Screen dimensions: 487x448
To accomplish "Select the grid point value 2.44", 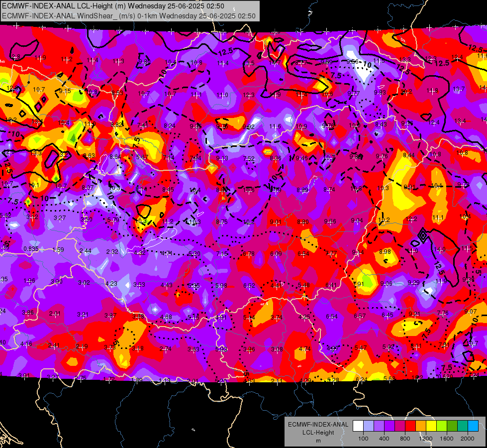I will [86, 251].
